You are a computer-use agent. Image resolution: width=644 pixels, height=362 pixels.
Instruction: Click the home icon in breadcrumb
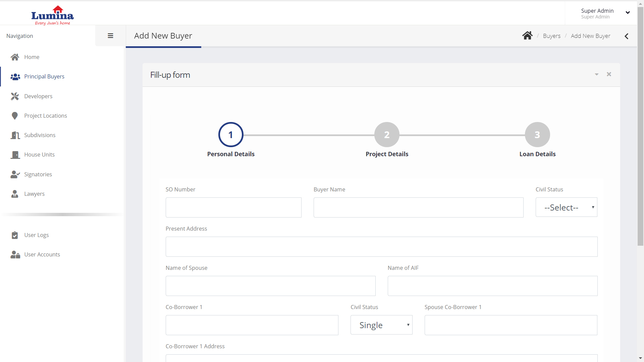tap(527, 36)
